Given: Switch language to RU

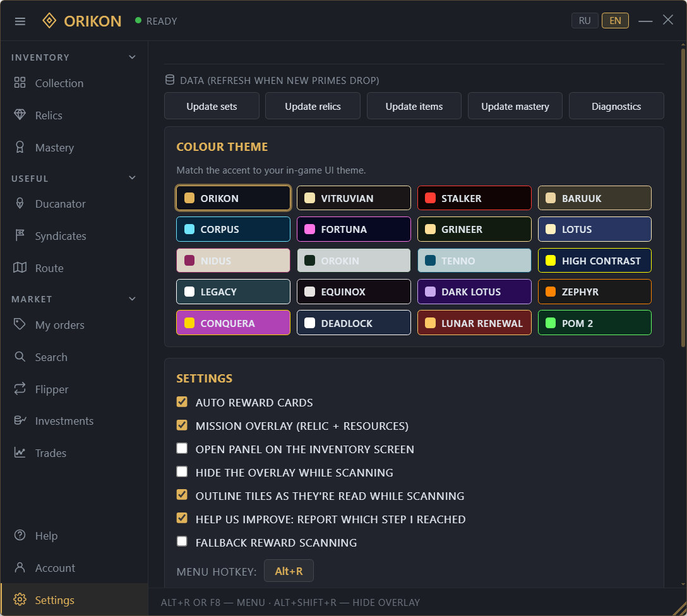Looking at the screenshot, I should [585, 21].
